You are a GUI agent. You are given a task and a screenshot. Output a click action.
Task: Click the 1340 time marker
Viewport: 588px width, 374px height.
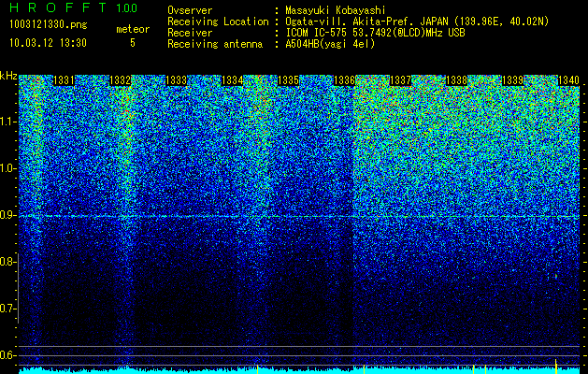tap(569, 80)
